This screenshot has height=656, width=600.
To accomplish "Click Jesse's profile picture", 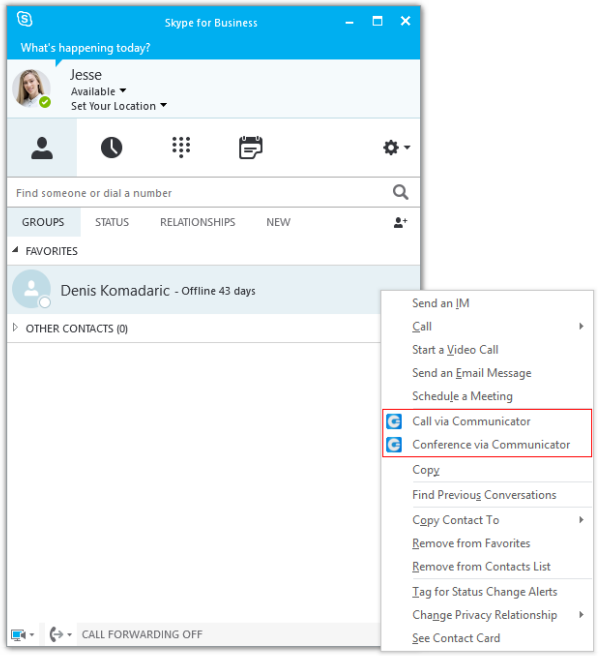I will pyautogui.click(x=31, y=89).
